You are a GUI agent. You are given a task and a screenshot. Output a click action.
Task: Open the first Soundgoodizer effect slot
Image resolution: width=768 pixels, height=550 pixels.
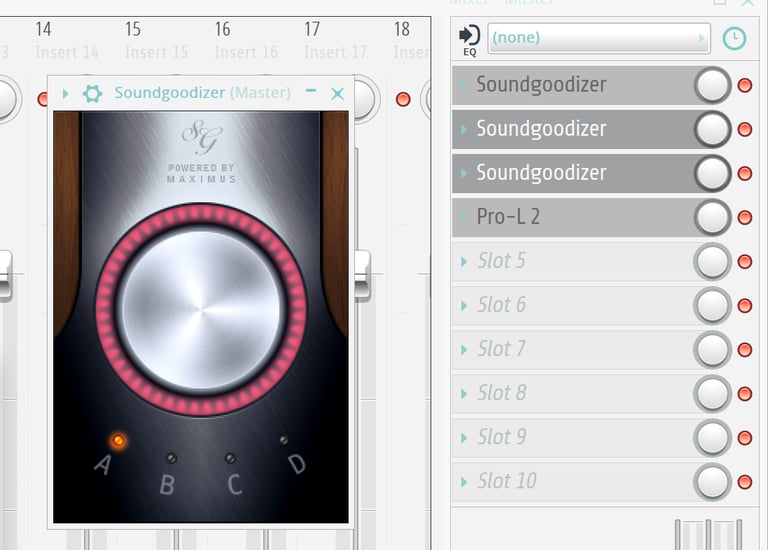click(573, 85)
